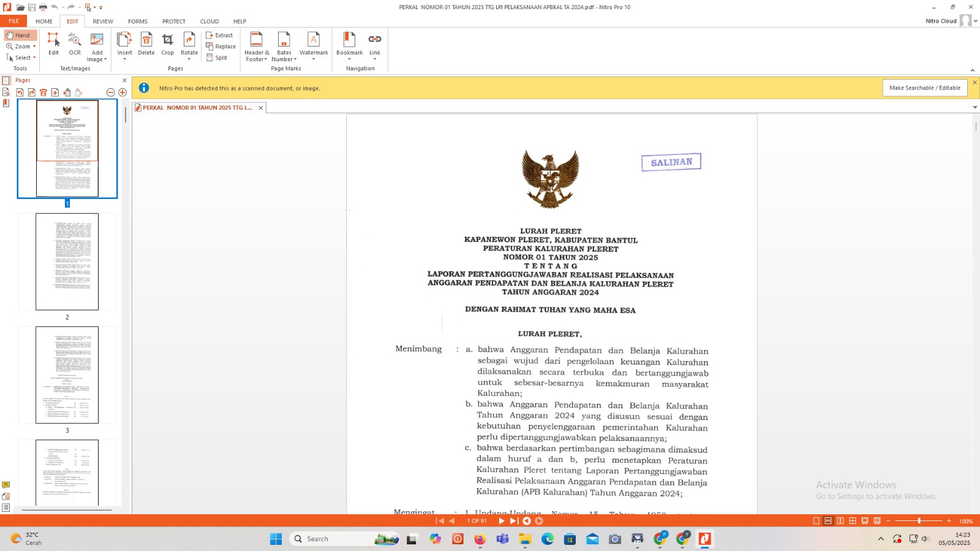Click the Undo arrow in quick access toolbar
980x551 pixels.
coord(55,7)
